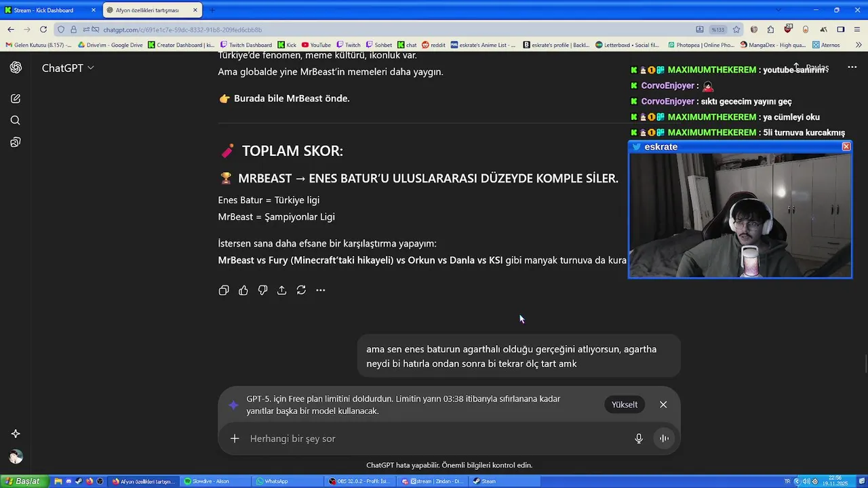Open Aternos bookmark
The image size is (868, 488).
coord(825,45)
